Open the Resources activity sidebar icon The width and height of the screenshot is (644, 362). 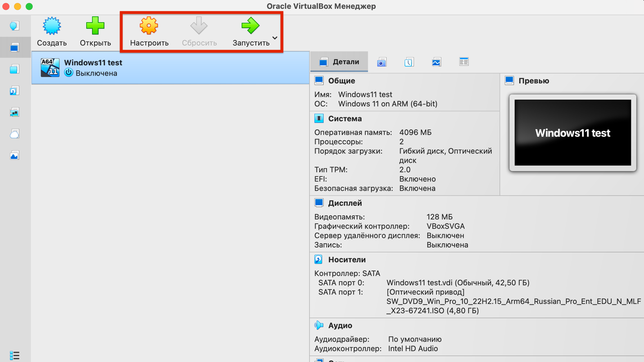point(14,156)
